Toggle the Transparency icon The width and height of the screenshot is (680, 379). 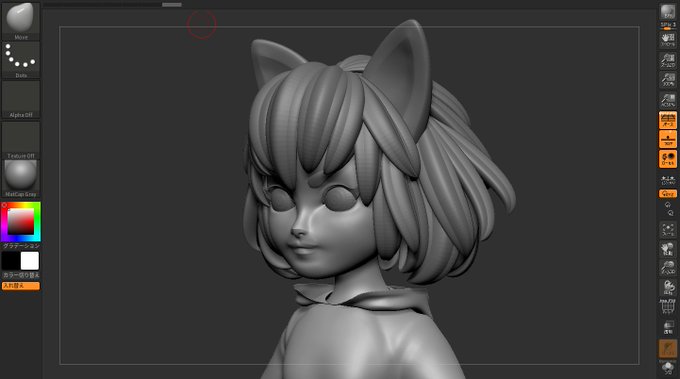668,327
